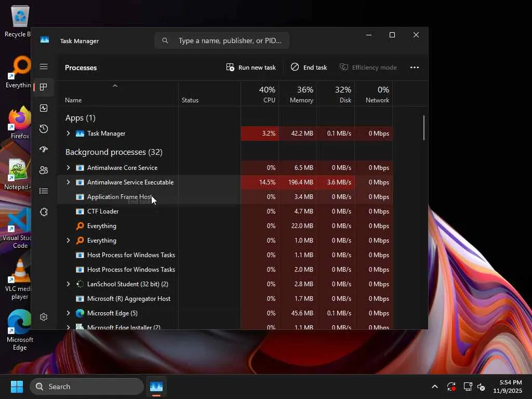Click the Antimalware Core Service process icon
The width and height of the screenshot is (532, 399).
(79, 168)
